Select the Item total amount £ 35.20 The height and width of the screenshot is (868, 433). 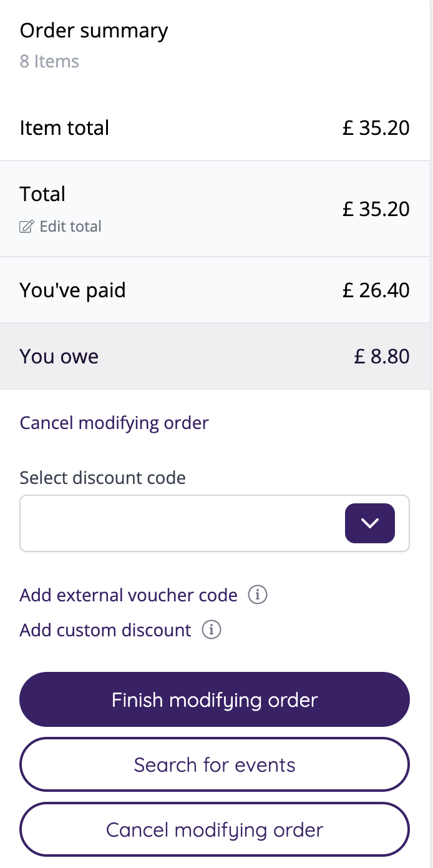click(376, 128)
